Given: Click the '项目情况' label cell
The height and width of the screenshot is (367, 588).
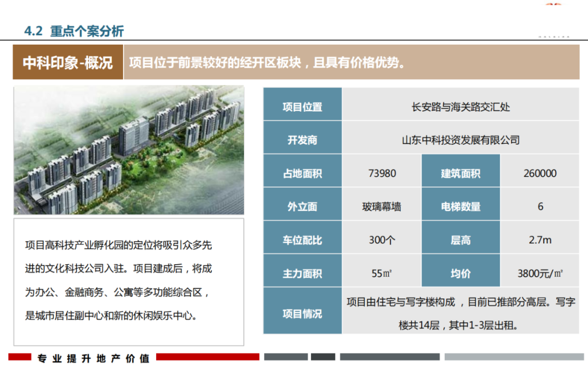Looking at the screenshot, I should [x=303, y=311].
